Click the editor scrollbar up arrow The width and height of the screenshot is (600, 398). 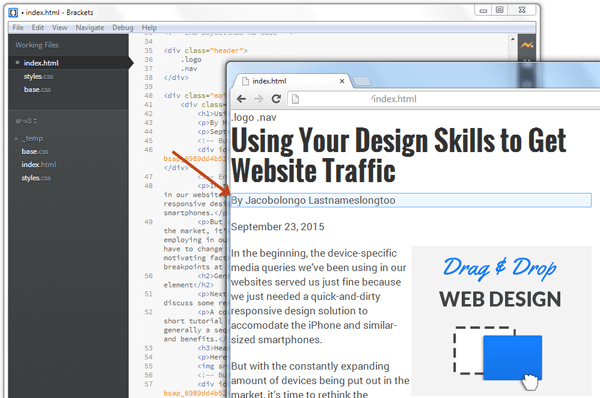tap(513, 39)
